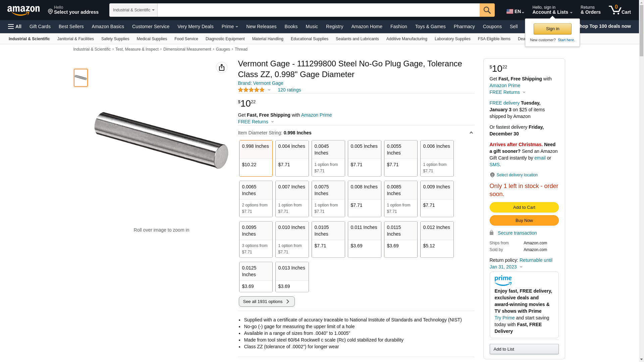
Task: Click the search magnifier button
Action: [487, 10]
